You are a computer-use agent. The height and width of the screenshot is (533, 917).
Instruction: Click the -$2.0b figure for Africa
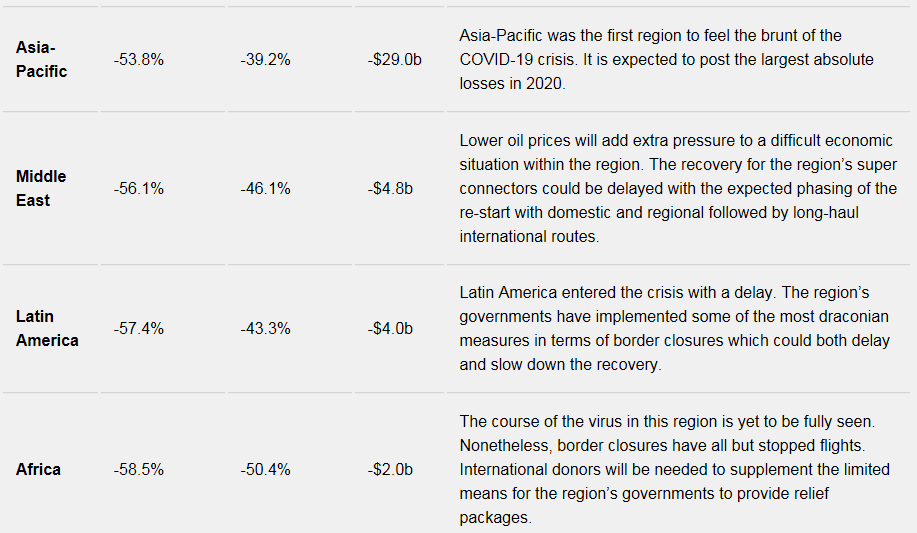click(390, 469)
